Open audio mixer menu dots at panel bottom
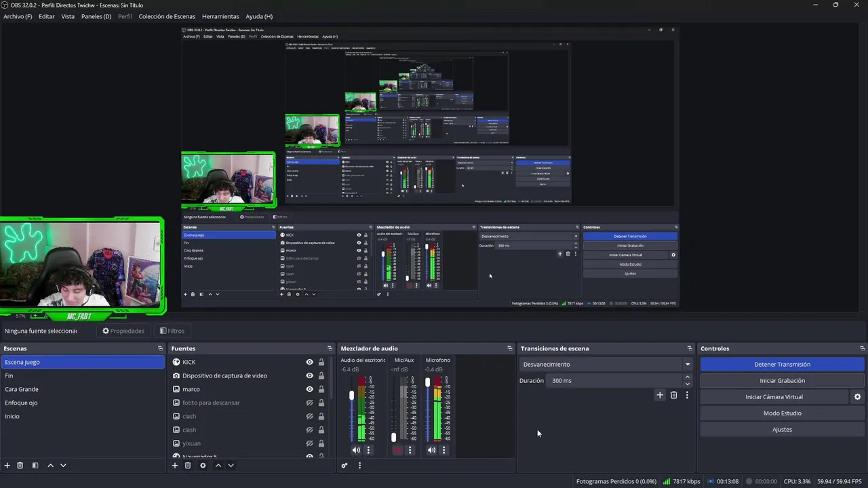This screenshot has width=868, height=488. [359, 466]
